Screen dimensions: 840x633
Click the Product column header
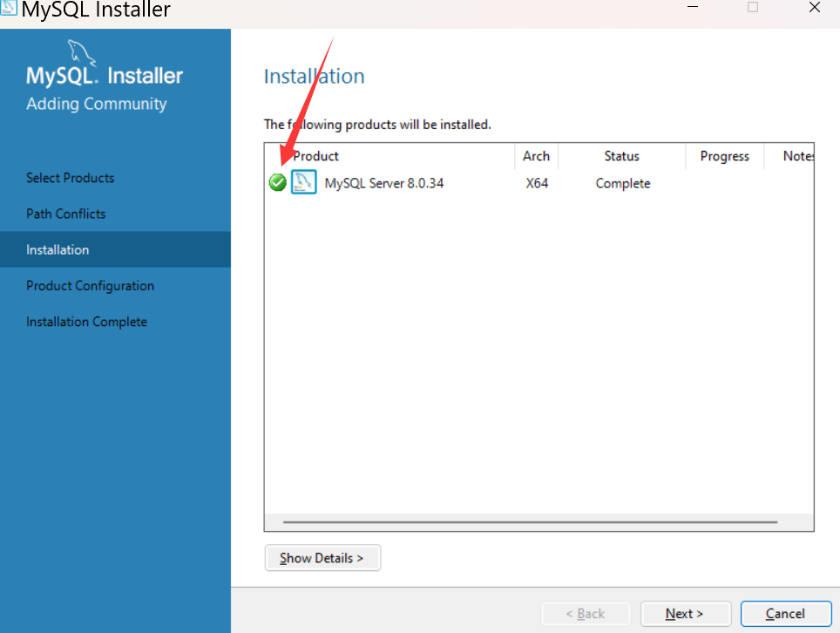316,156
